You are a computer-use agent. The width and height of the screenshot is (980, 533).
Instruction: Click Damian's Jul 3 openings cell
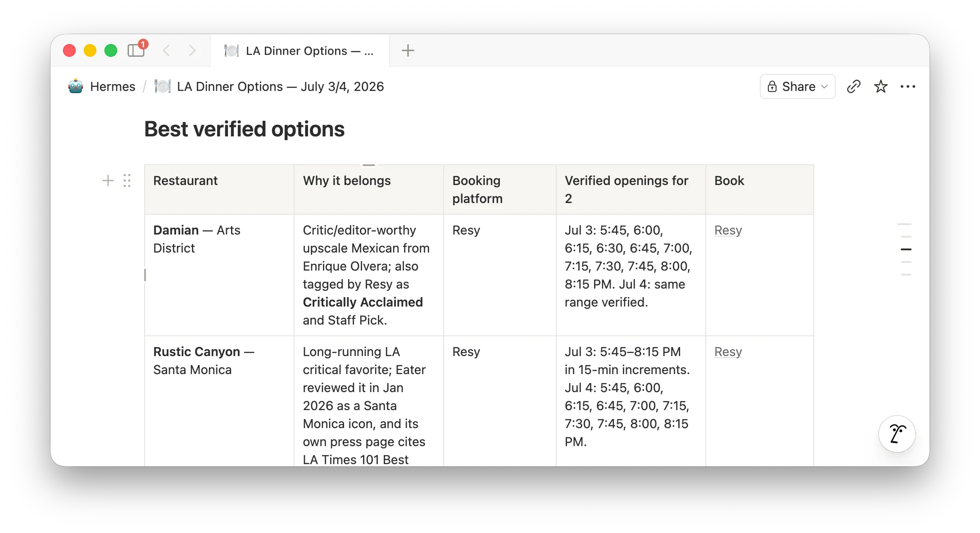(631, 275)
